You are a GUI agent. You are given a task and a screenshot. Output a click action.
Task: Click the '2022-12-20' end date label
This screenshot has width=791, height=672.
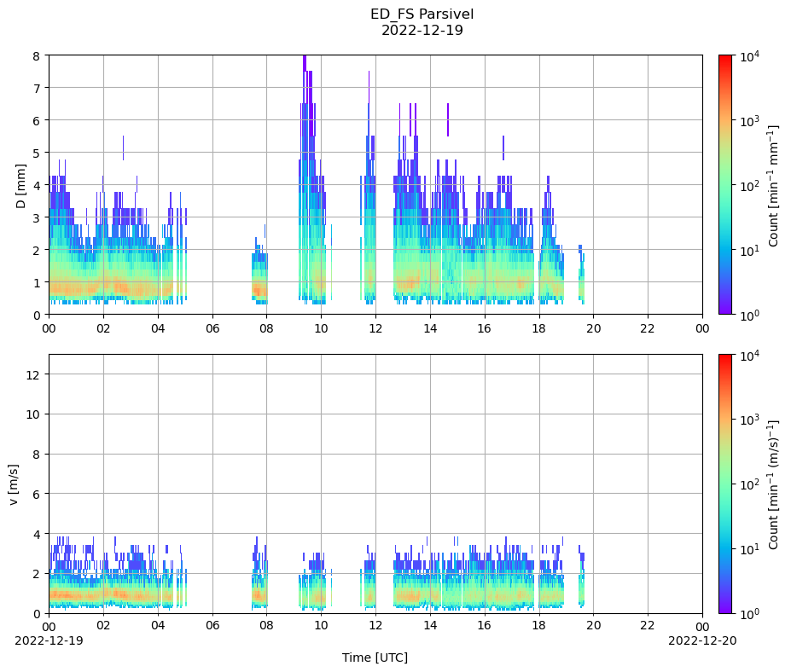point(702,640)
